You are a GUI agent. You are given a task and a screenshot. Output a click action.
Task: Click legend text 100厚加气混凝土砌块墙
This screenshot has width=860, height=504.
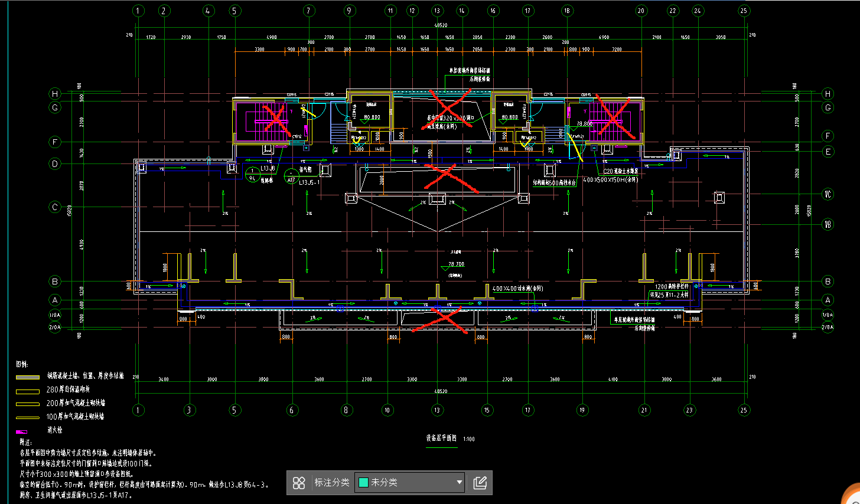point(75,417)
